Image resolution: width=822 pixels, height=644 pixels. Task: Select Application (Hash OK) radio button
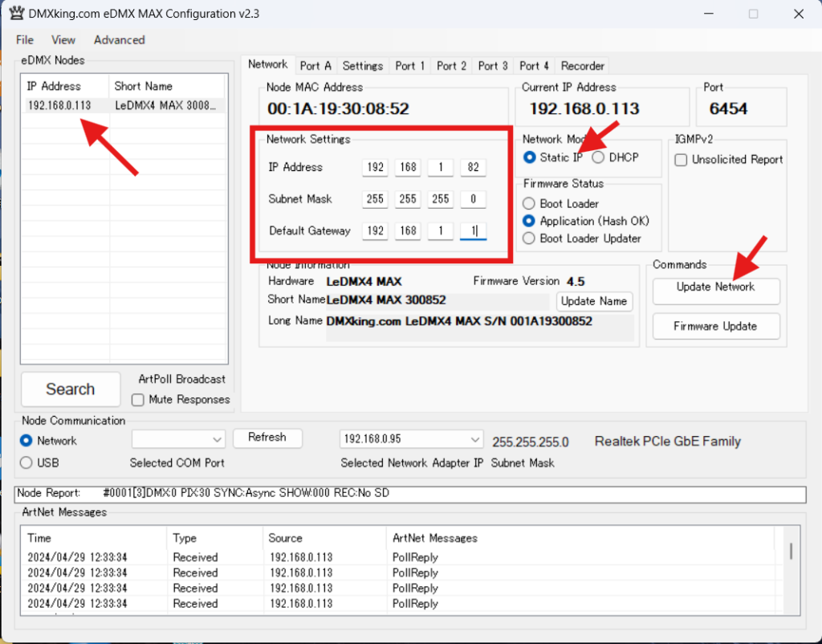(x=529, y=221)
